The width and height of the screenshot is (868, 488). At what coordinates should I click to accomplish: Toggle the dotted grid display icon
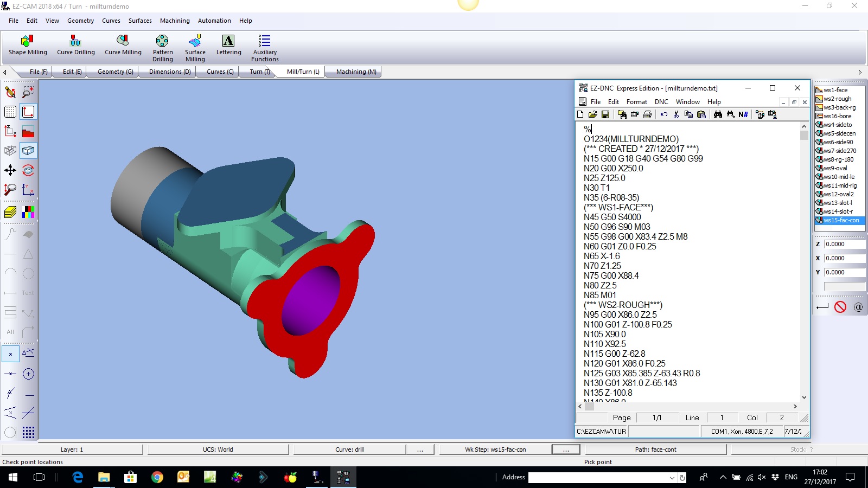10,112
